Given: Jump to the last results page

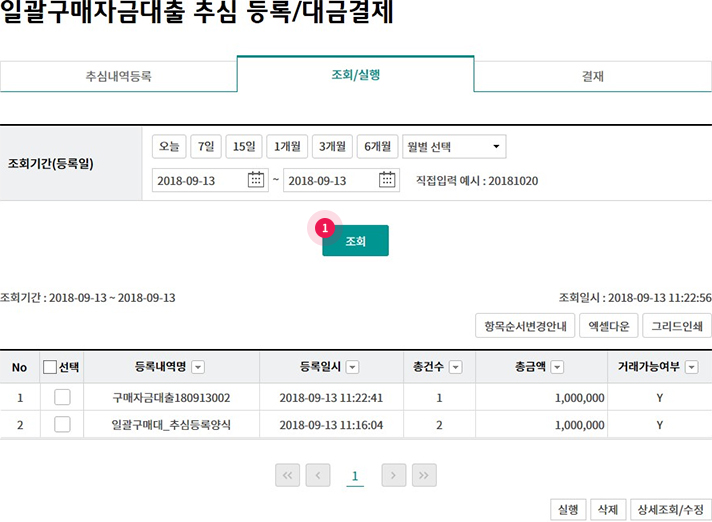Looking at the screenshot, I should pyautogui.click(x=424, y=476).
